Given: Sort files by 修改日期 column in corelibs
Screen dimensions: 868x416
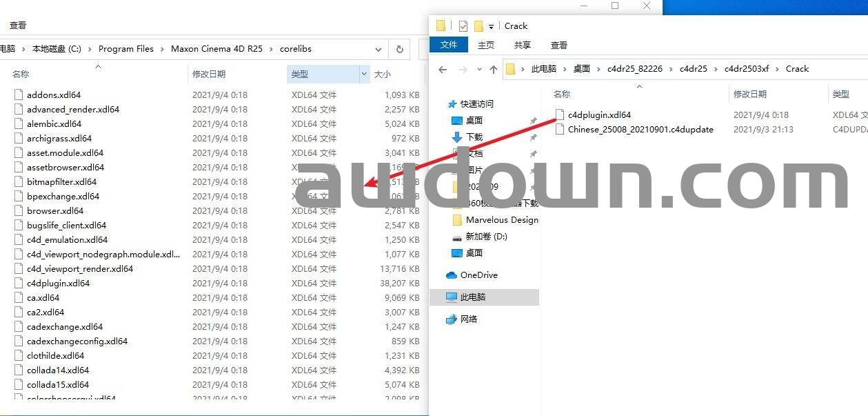Looking at the screenshot, I should pyautogui.click(x=209, y=75).
